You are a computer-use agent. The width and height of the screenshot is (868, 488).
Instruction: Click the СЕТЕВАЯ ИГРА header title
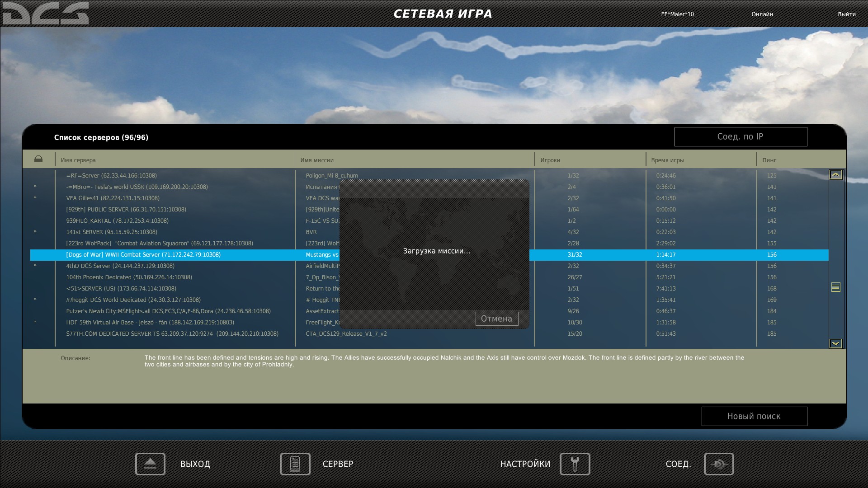443,14
